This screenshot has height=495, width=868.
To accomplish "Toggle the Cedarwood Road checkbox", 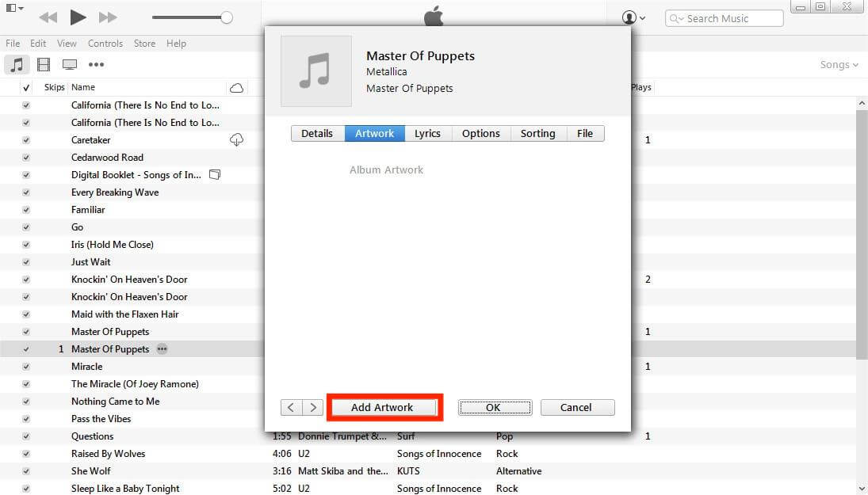I will point(26,158).
